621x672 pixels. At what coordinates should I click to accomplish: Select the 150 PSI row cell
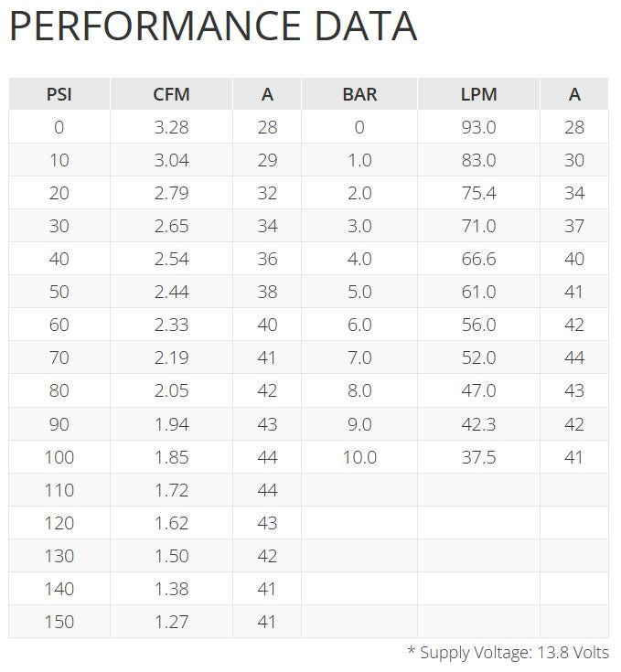coord(59,622)
